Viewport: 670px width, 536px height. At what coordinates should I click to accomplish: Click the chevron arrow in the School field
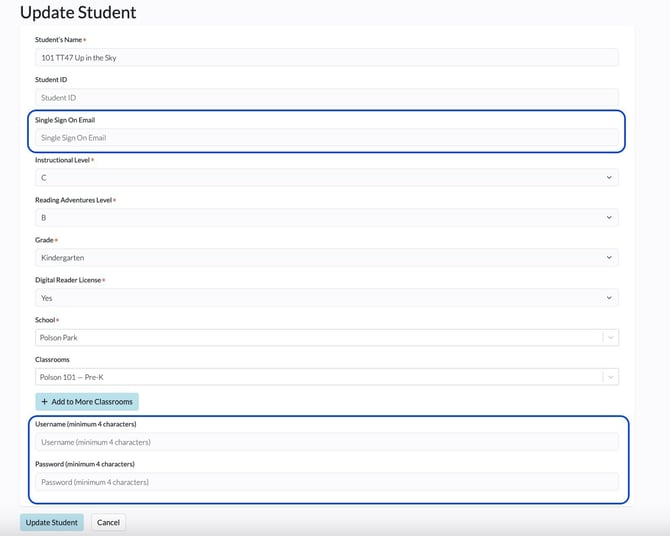[611, 338]
